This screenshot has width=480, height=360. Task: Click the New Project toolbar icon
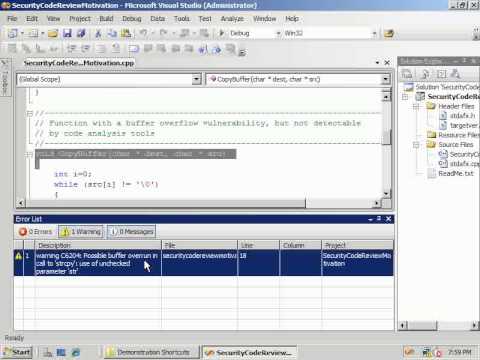(x=13, y=33)
